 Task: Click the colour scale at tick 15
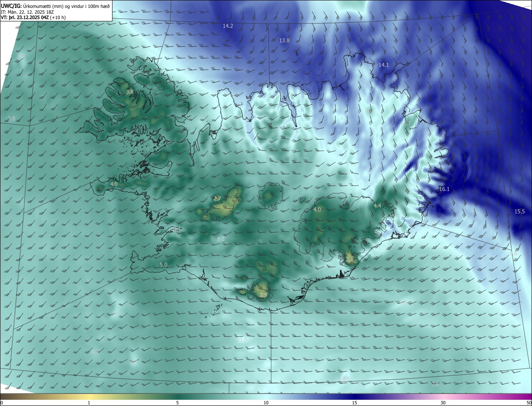click(x=355, y=403)
